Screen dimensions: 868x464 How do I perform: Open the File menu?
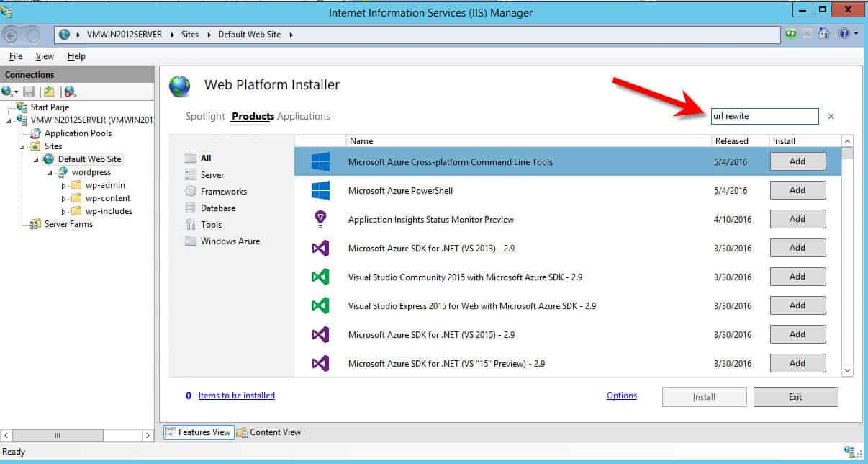[x=16, y=56]
